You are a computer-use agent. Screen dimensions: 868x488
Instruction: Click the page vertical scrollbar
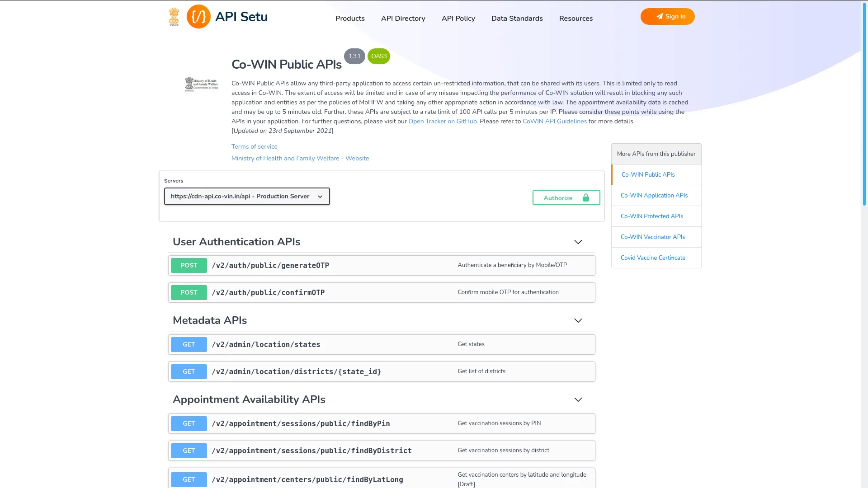click(864, 104)
